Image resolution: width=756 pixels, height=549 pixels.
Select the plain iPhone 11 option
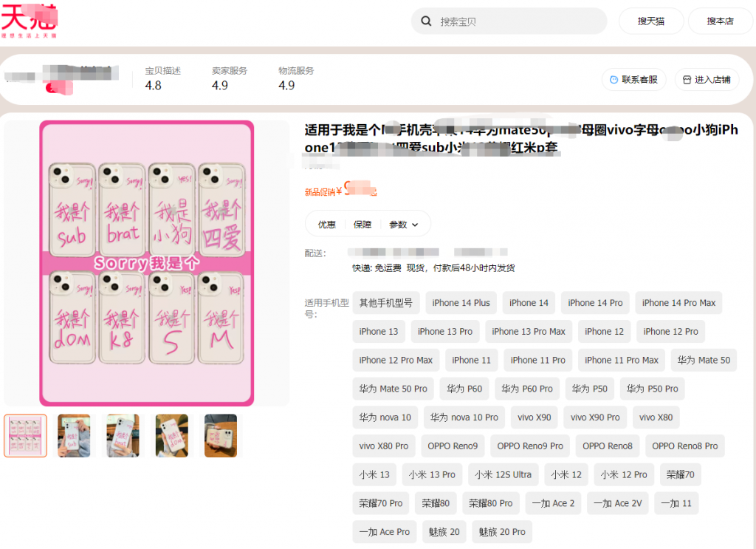472,360
